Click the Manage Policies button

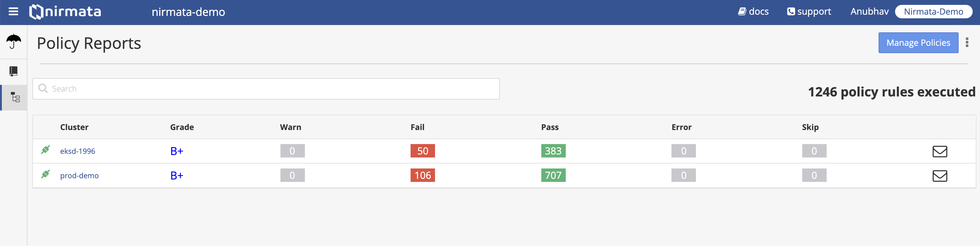click(918, 43)
